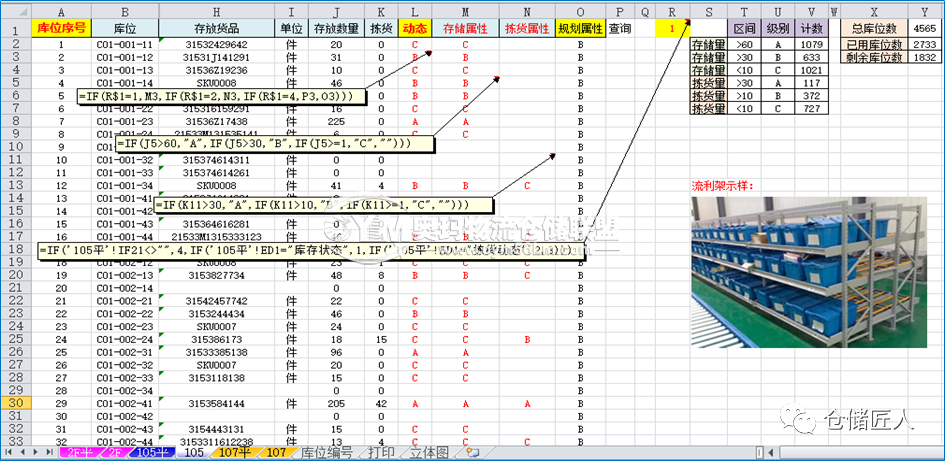The image size is (945, 461).
Task: Click the 总库位数 label cell
Action: pyautogui.click(x=874, y=28)
